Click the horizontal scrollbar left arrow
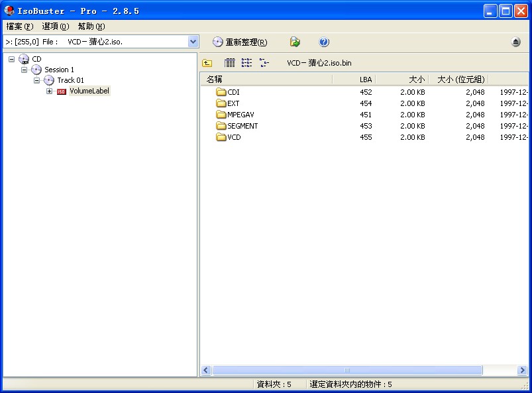The image size is (532, 393). 206,370
